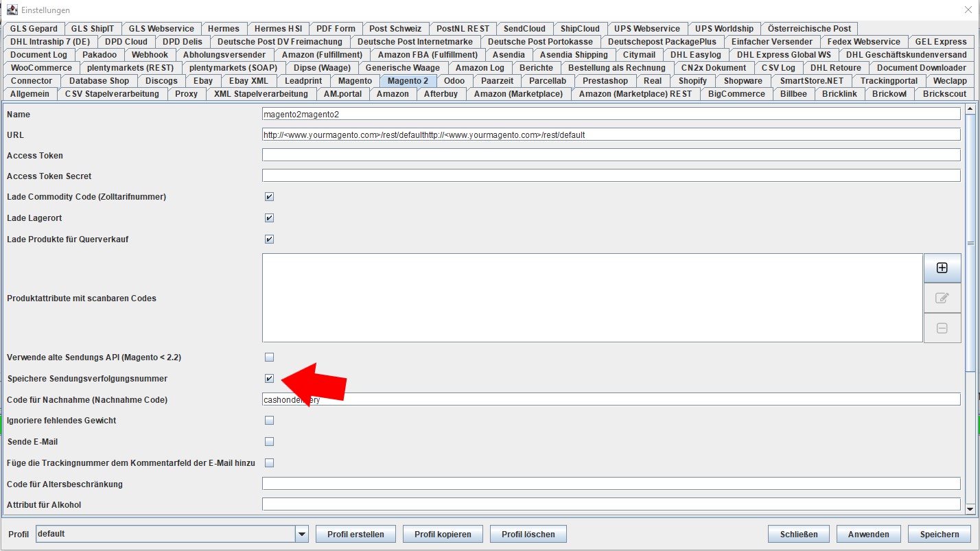Open the Prestashop tab

[605, 81]
